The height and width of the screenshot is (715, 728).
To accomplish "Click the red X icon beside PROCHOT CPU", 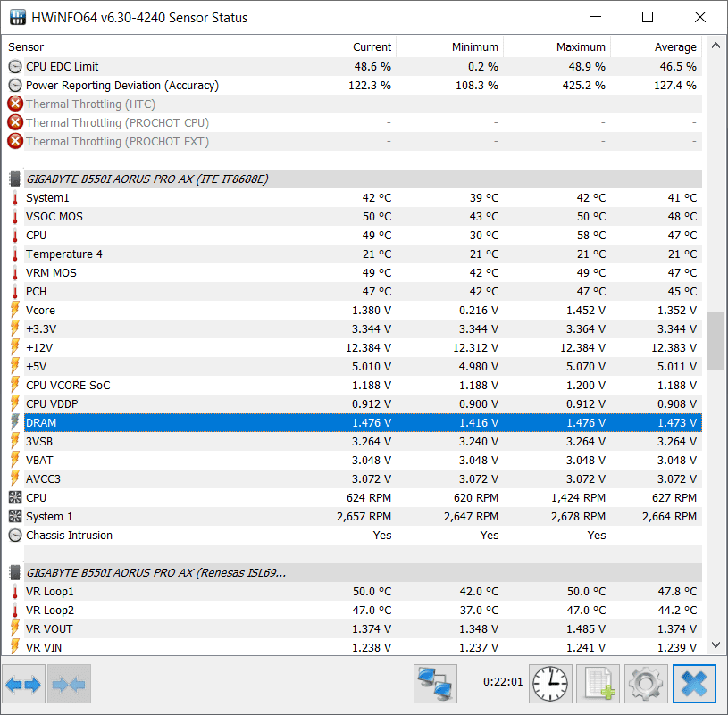I will (15, 122).
